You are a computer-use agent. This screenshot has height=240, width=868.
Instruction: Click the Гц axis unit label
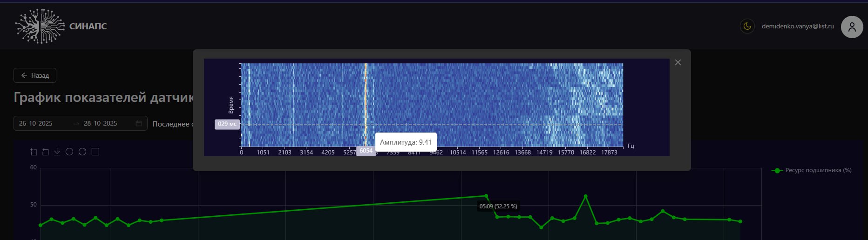(x=631, y=146)
